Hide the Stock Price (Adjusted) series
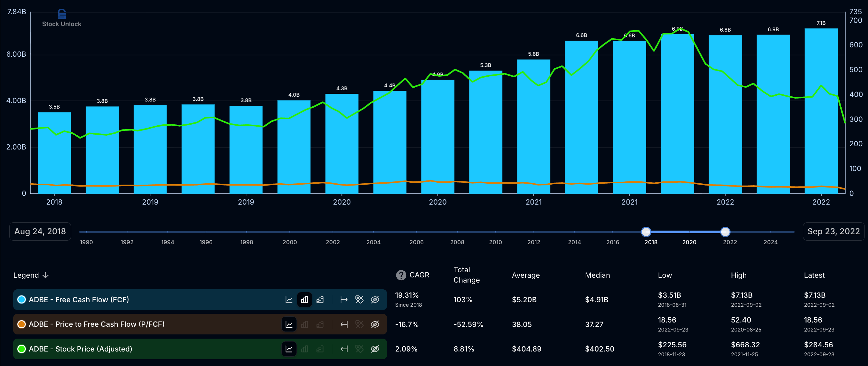The height and width of the screenshot is (366, 868). click(x=375, y=349)
